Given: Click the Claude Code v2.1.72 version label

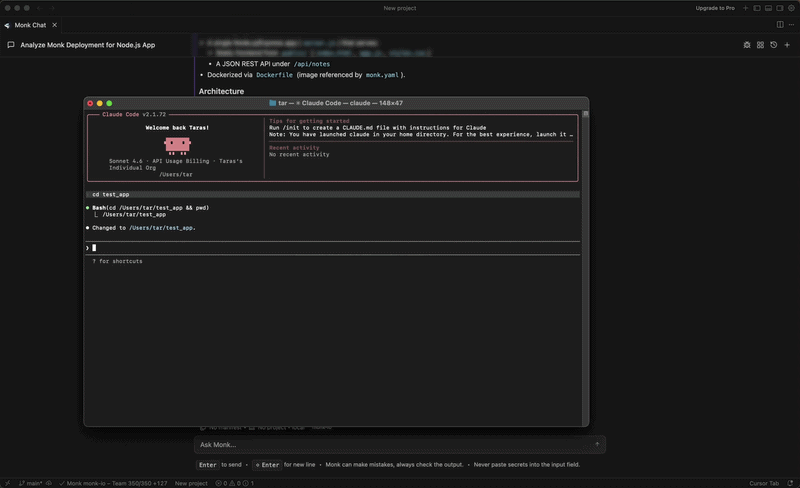Looking at the screenshot, I should (x=134, y=114).
